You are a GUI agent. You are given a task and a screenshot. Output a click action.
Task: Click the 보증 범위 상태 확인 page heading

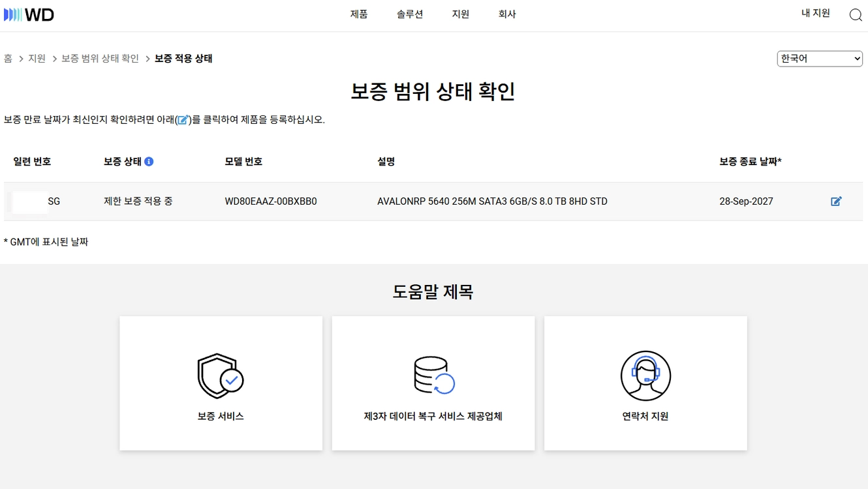[x=433, y=91]
